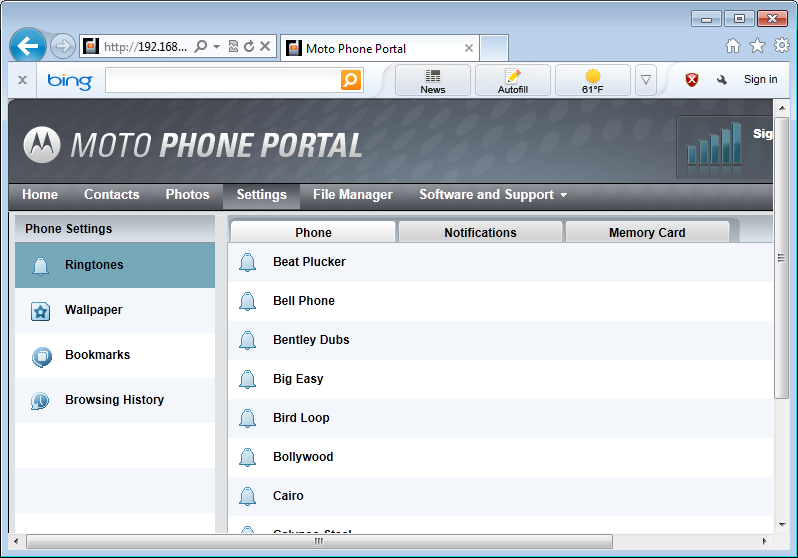Select the Beat Plucker ringtone
The height and width of the screenshot is (558, 798).
[x=501, y=262]
